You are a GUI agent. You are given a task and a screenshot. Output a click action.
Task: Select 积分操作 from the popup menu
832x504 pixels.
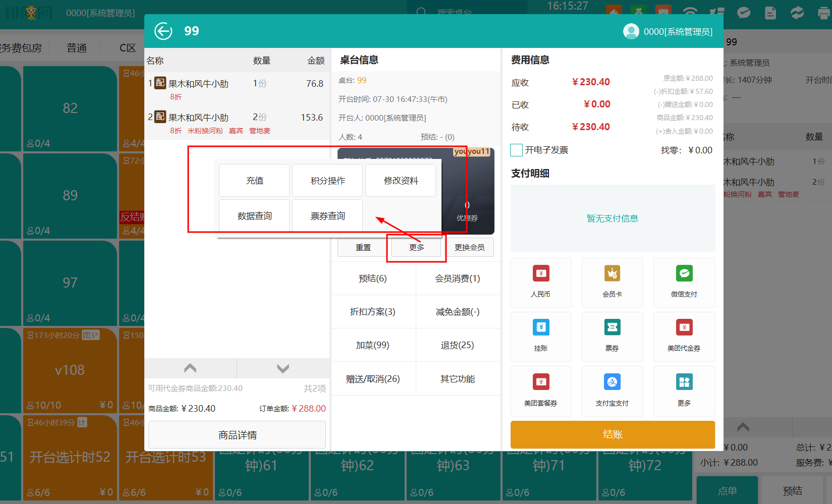(327, 181)
